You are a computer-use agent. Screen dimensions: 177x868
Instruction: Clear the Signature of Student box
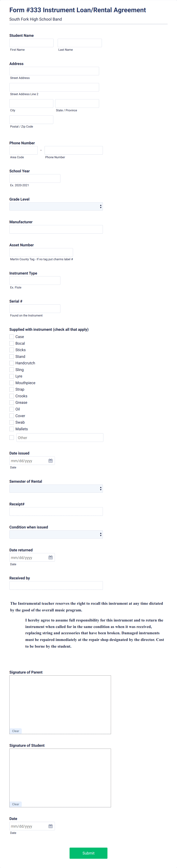pos(15,804)
